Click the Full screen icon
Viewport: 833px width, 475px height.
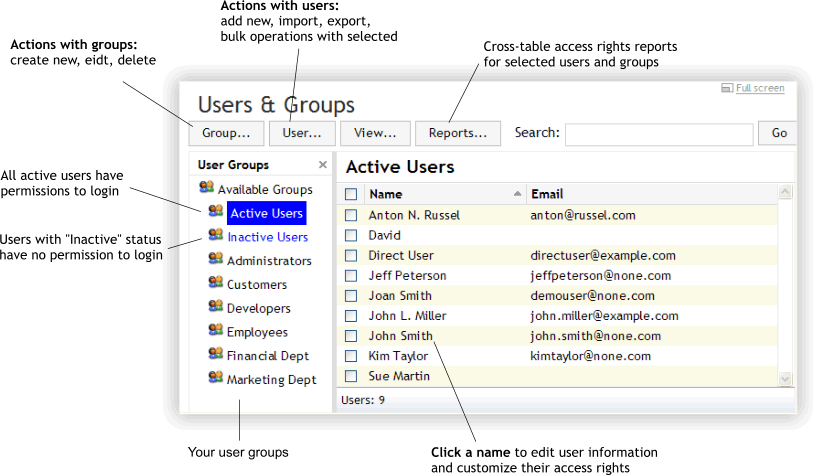point(727,89)
